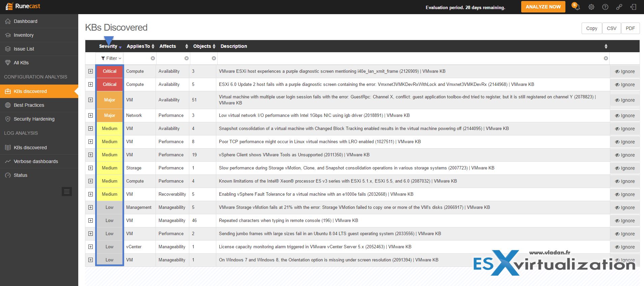Image resolution: width=644 pixels, height=286 pixels.
Task: Ignore the Snapshot consolidation KB
Action: tap(625, 129)
